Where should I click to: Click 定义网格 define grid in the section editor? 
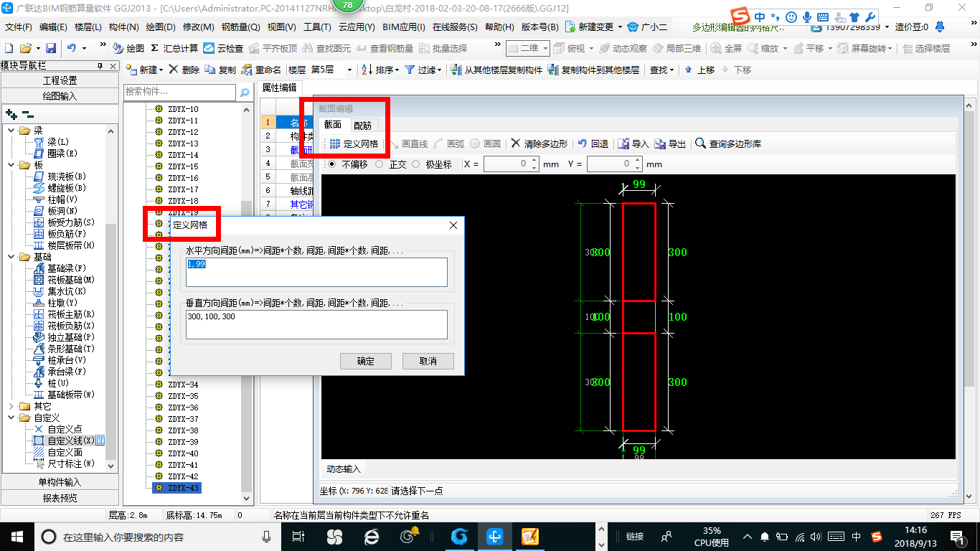[x=354, y=143]
